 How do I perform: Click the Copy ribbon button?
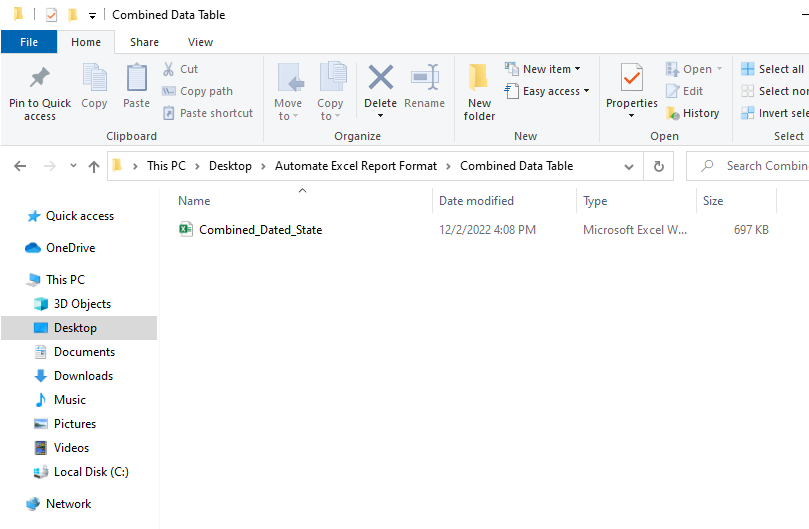point(94,86)
